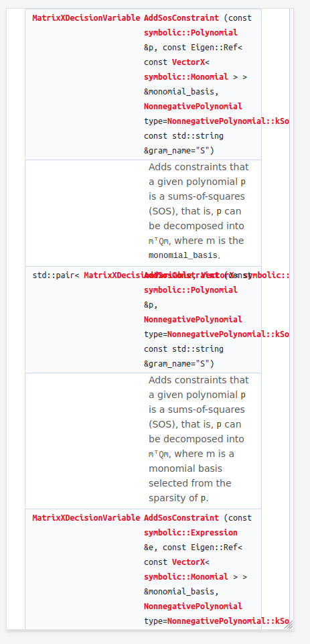
Task: Open symbolic::Monomial link in the Polynomial monomial_basis overload
Action: pos(186,77)
